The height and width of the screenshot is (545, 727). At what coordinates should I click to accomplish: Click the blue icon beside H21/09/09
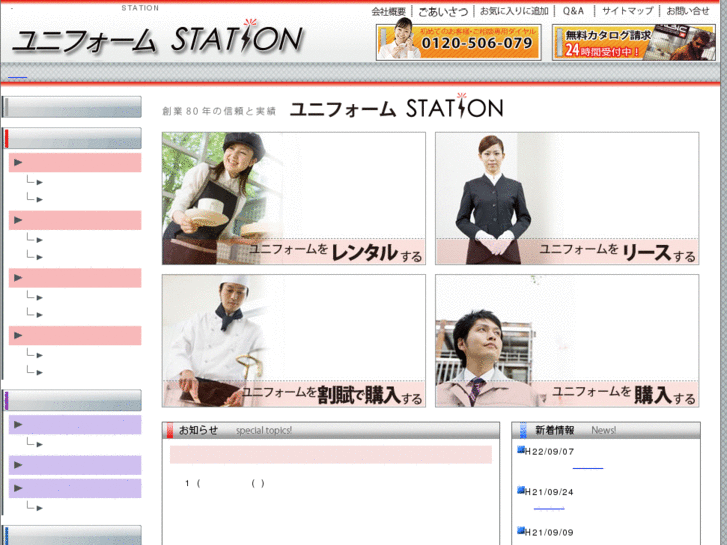(521, 530)
